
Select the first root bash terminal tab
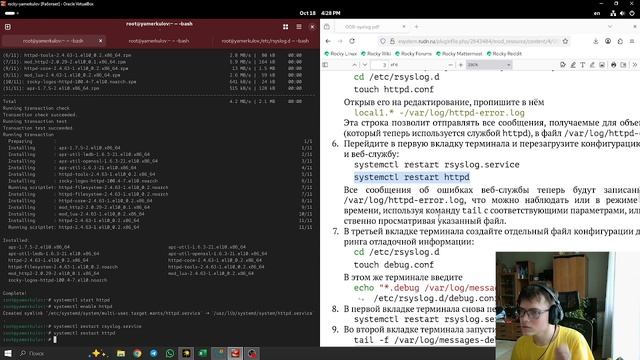[x=53, y=41]
